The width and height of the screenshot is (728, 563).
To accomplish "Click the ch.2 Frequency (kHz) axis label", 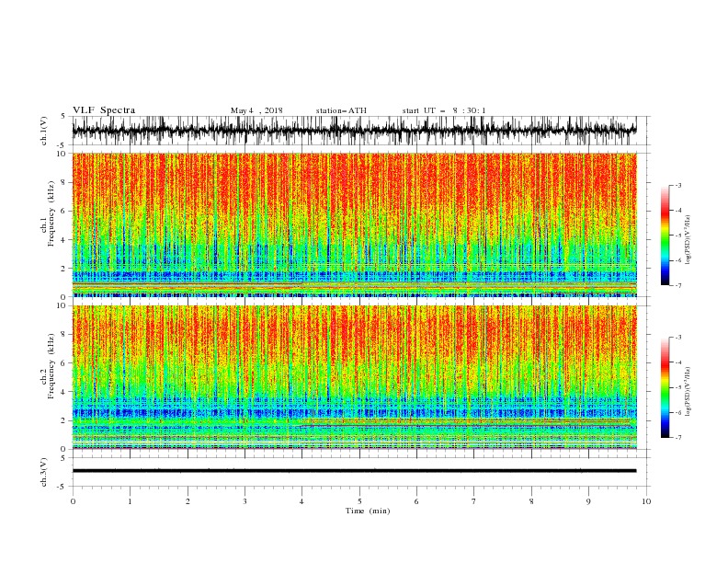I will 48,366.
